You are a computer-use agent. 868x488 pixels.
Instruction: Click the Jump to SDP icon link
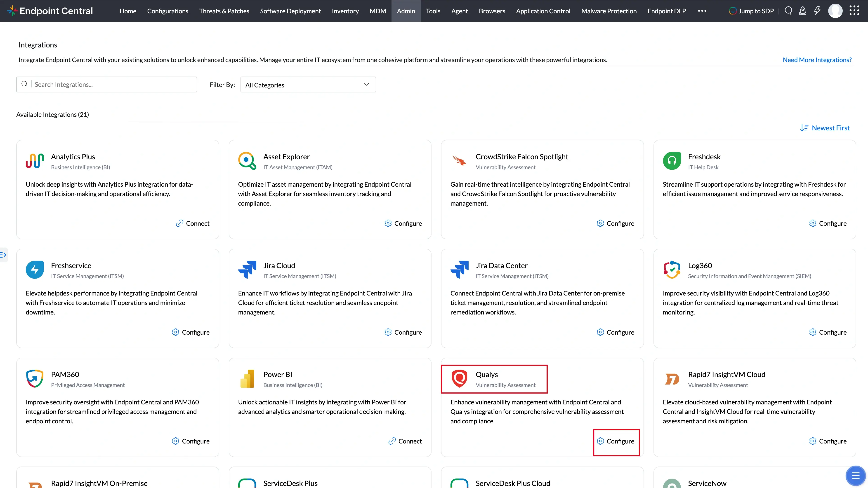pos(751,11)
